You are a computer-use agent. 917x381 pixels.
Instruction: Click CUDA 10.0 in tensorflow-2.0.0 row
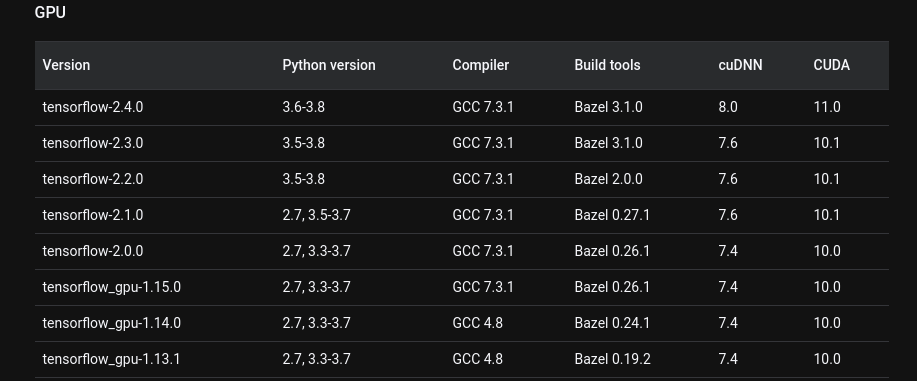(827, 251)
